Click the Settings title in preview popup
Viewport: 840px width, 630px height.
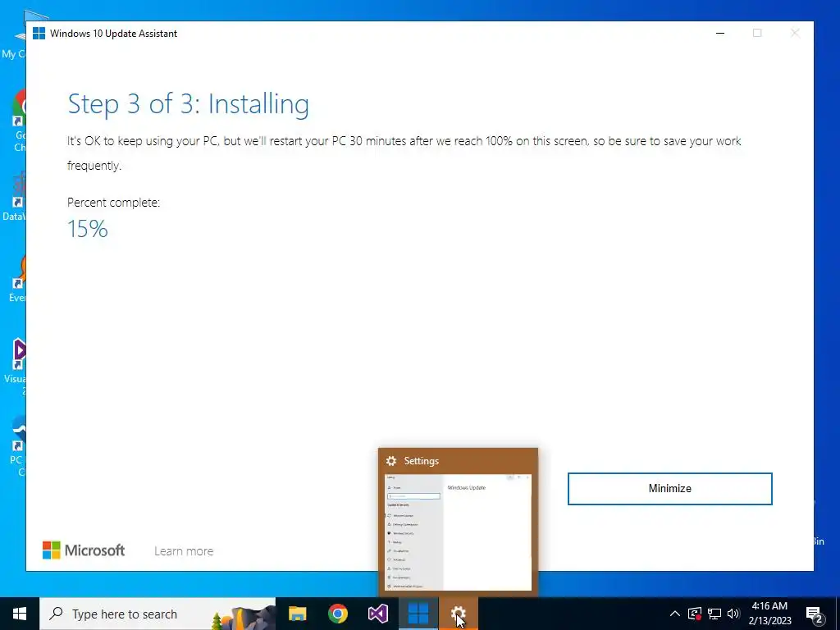pyautogui.click(x=421, y=461)
